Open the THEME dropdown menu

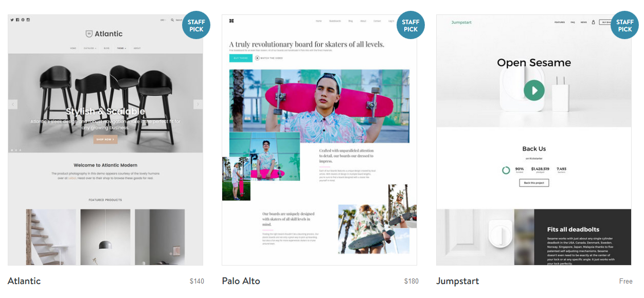120,48
